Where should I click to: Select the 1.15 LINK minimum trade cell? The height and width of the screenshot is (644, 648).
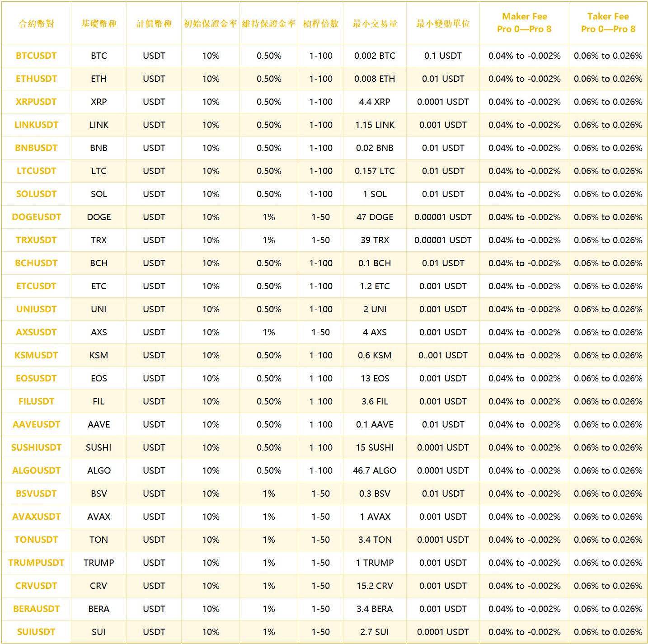[375, 125]
